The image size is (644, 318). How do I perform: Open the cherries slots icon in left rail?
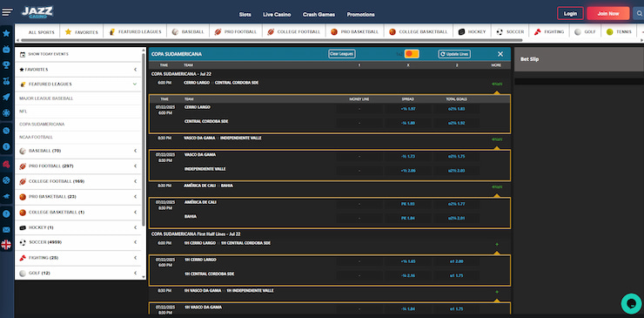click(6, 81)
